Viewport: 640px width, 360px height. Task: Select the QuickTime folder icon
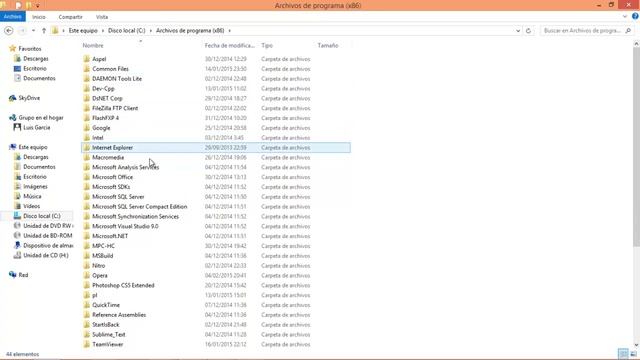[87, 305]
